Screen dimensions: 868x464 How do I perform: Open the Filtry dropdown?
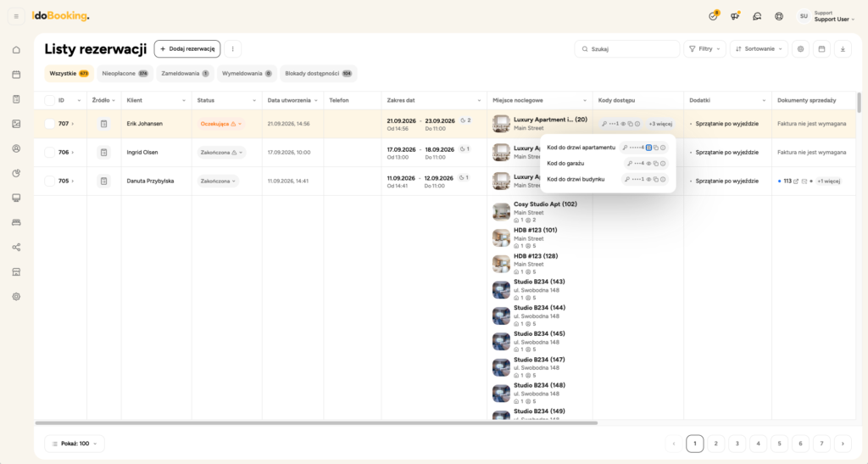pyautogui.click(x=704, y=48)
